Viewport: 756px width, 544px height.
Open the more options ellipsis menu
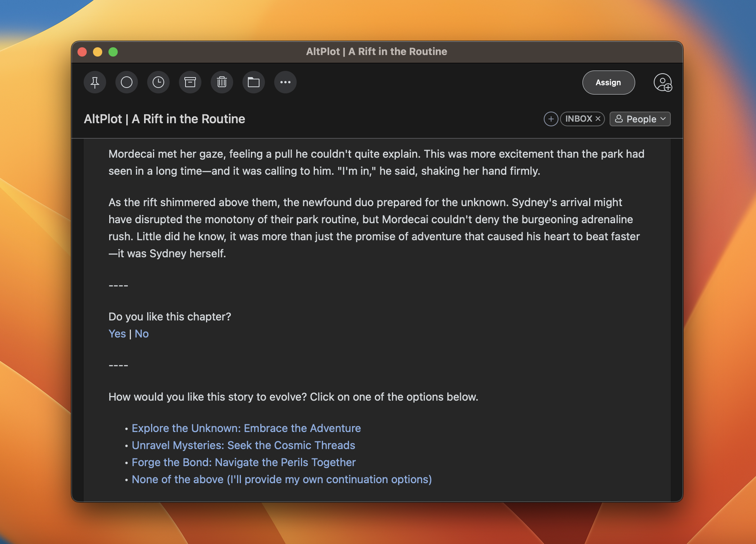point(285,82)
